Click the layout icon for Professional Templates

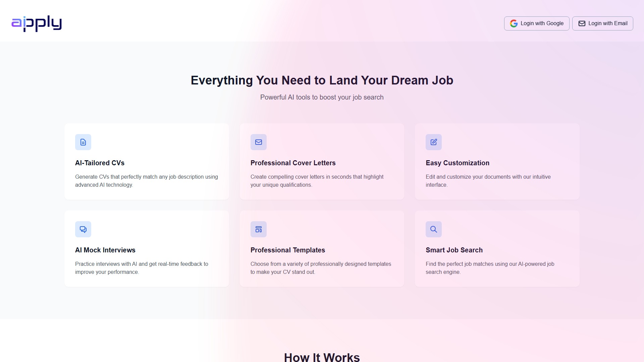click(258, 229)
